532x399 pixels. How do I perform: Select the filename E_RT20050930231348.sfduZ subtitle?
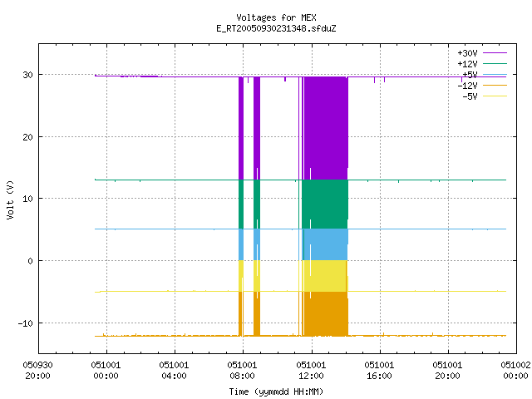click(276, 28)
